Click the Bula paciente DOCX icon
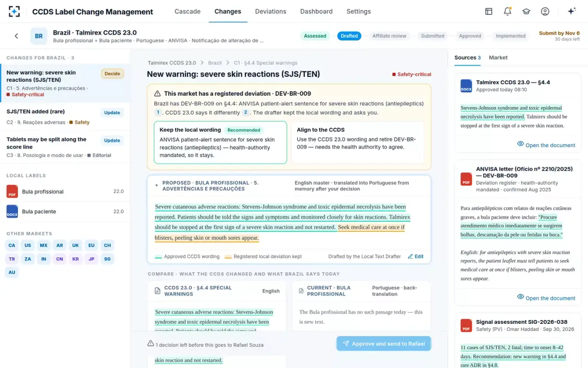 (12, 212)
